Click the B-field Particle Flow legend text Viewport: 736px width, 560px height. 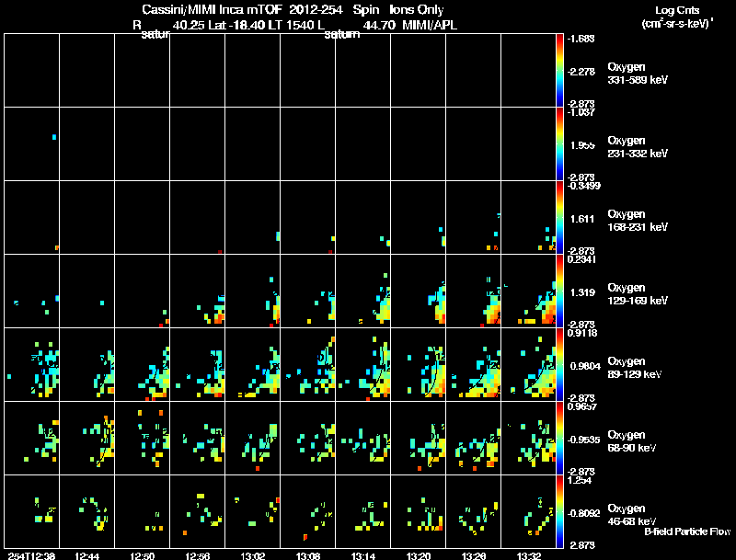click(687, 531)
